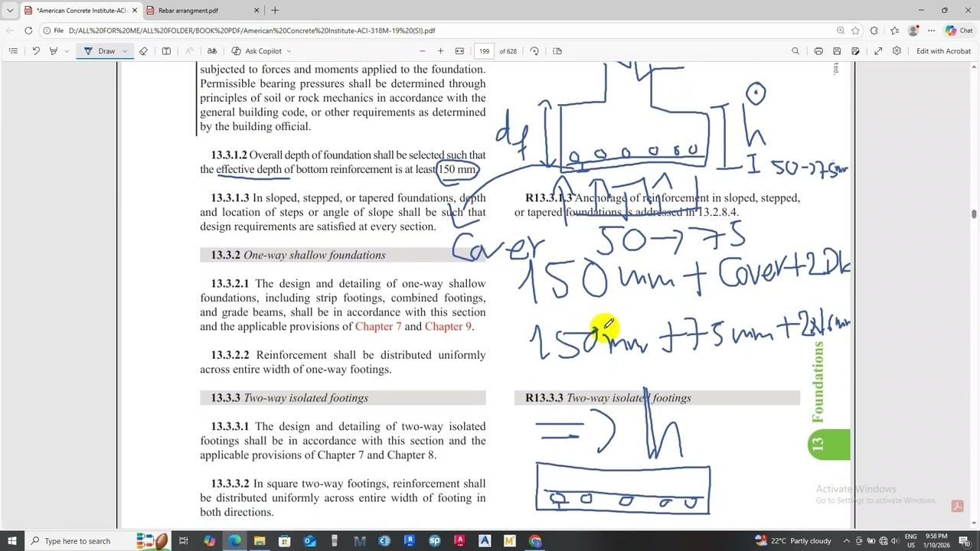The height and width of the screenshot is (551, 980).
Task: Expand the Ask Copilot dropdown arrow
Action: [x=289, y=51]
